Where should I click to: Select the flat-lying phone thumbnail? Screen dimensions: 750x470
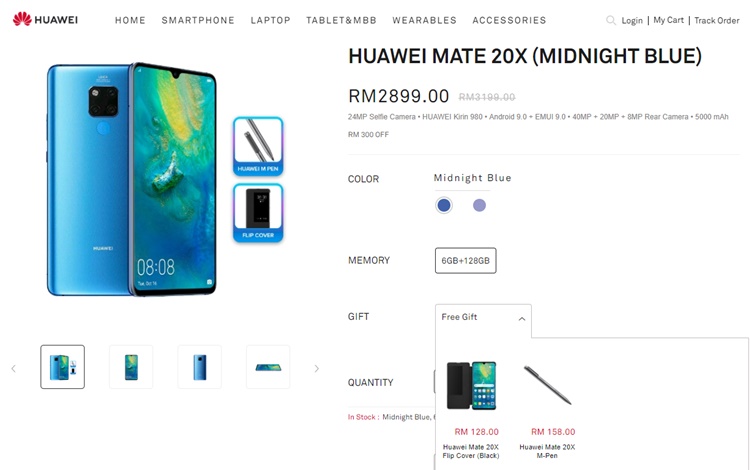(x=268, y=367)
